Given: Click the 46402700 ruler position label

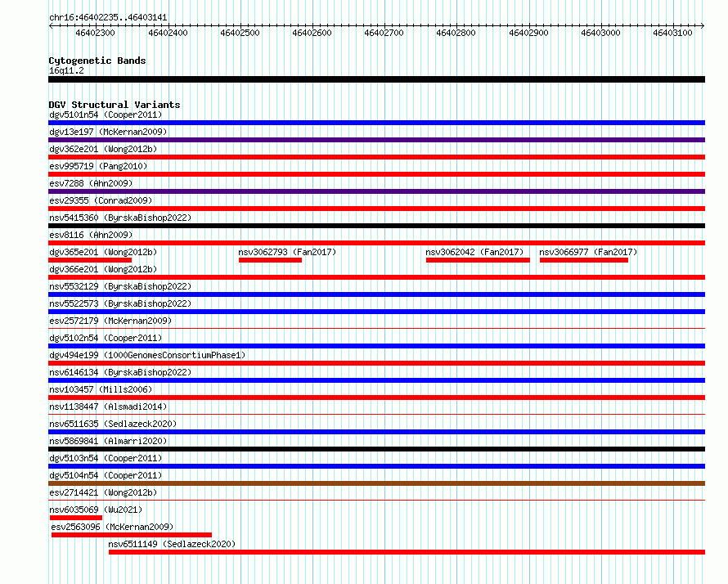Looking at the screenshot, I should tap(384, 33).
